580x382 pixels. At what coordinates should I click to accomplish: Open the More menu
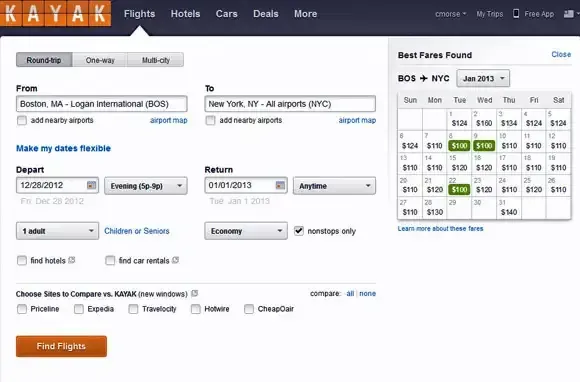306,14
